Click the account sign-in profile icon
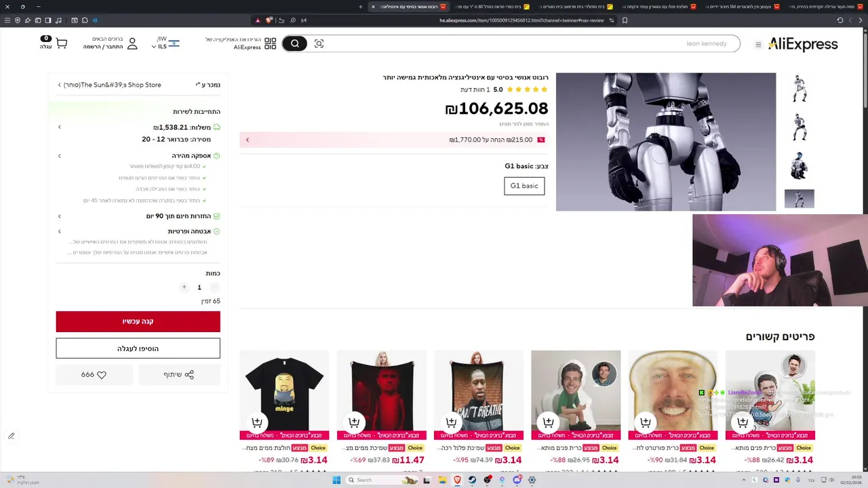 tap(132, 43)
